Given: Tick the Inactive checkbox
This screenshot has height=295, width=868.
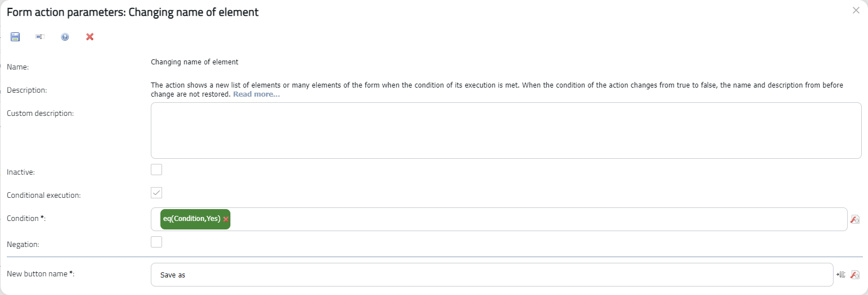Looking at the screenshot, I should point(156,170).
